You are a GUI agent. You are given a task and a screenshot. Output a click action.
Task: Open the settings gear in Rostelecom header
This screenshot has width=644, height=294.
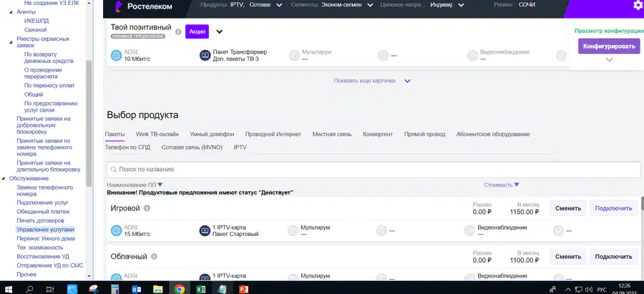pos(638,5)
